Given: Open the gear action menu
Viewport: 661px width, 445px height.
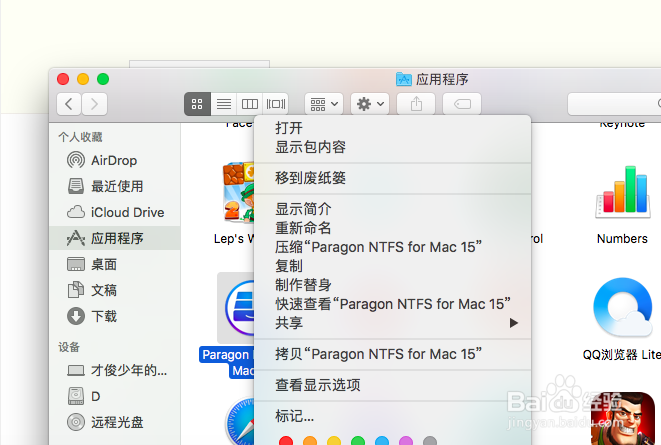Looking at the screenshot, I should [370, 104].
